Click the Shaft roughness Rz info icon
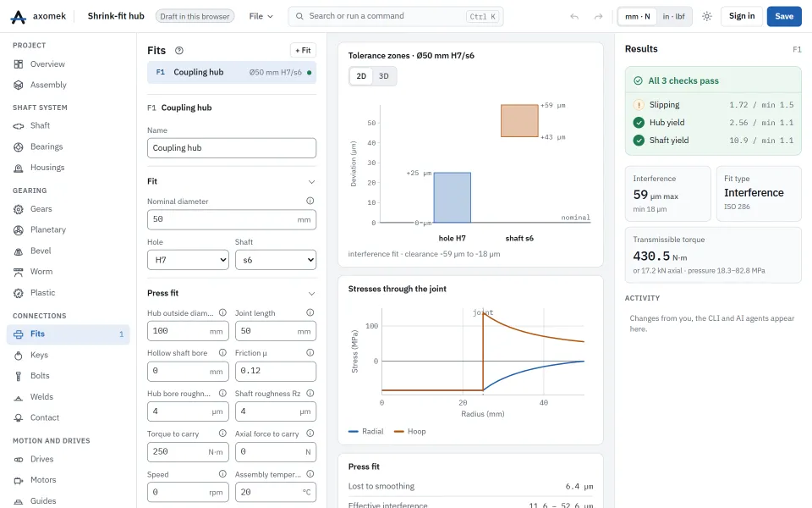 coord(310,393)
